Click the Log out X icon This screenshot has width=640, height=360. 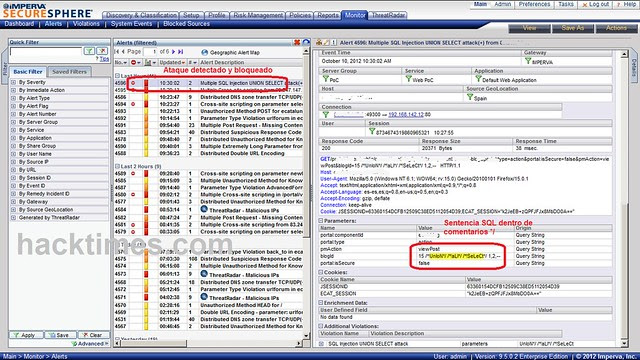(x=584, y=5)
